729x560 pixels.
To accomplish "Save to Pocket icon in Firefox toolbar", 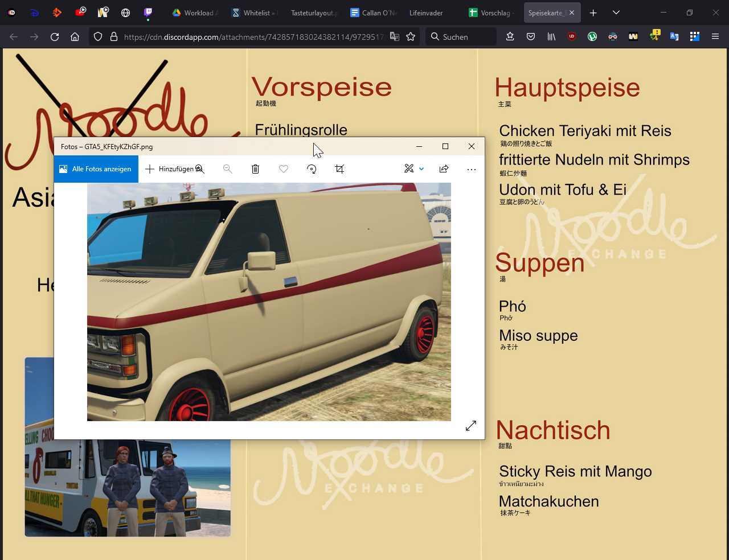I will 531,36.
